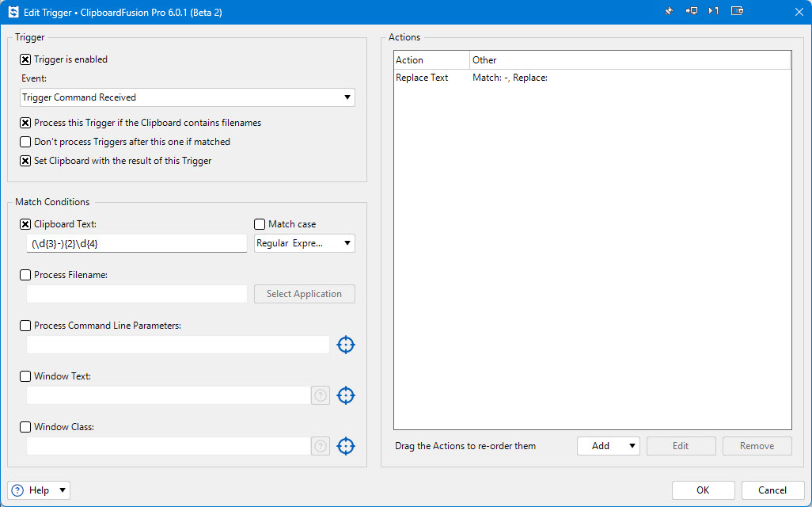This screenshot has height=507, width=812.
Task: Click the Clipboard Text regex input field
Action: pos(136,244)
